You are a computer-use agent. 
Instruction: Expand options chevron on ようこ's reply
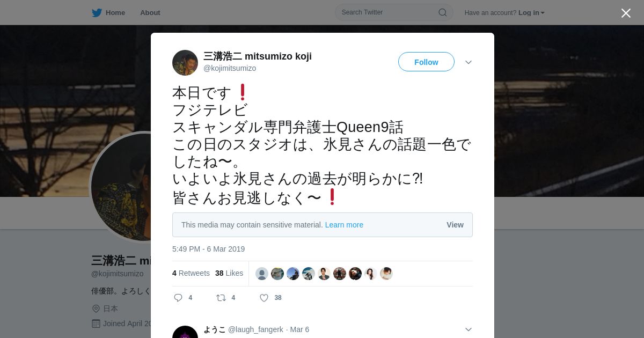click(x=469, y=329)
